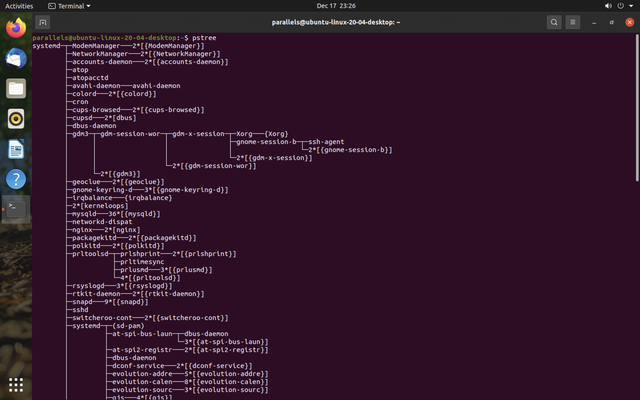Click the 'mysqld' process entry
This screenshot has height=400, width=640.
(x=84, y=214)
